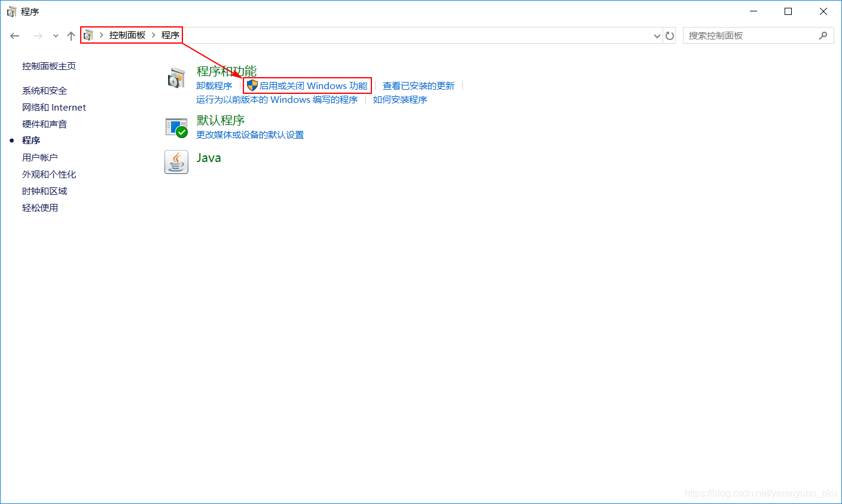Expand the chevron before 控制面板 in the address bar
The width and height of the screenshot is (842, 504).
[x=102, y=35]
